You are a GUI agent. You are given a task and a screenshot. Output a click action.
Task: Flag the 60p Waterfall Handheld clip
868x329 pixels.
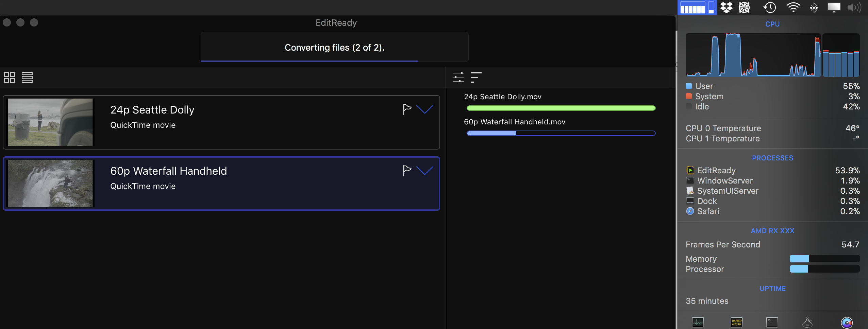(x=407, y=171)
